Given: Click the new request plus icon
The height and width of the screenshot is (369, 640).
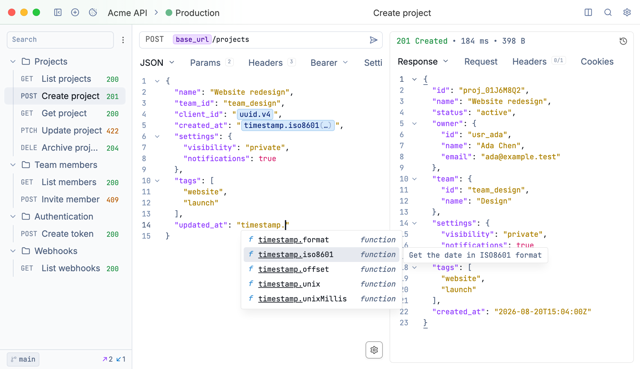Looking at the screenshot, I should (75, 13).
